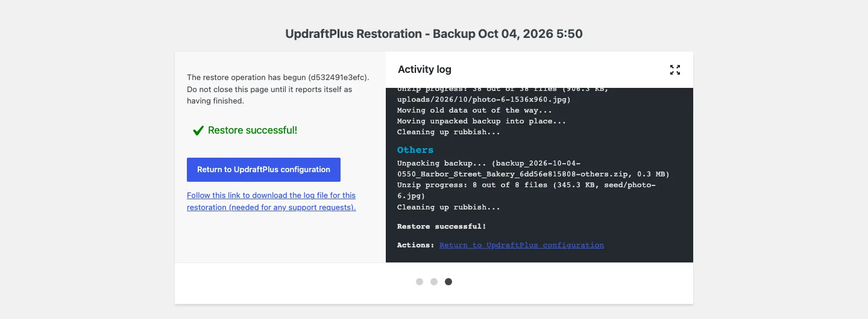Click 'Restore successful!' line in activity log
The width and height of the screenshot is (868, 319).
tap(442, 226)
